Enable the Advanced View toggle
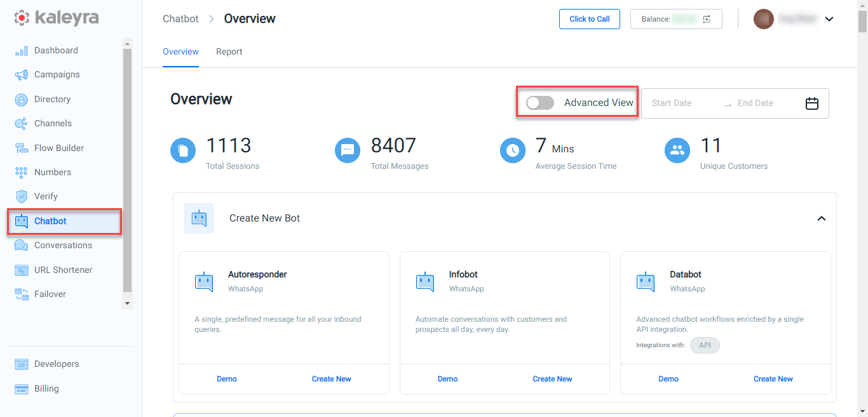 540,103
